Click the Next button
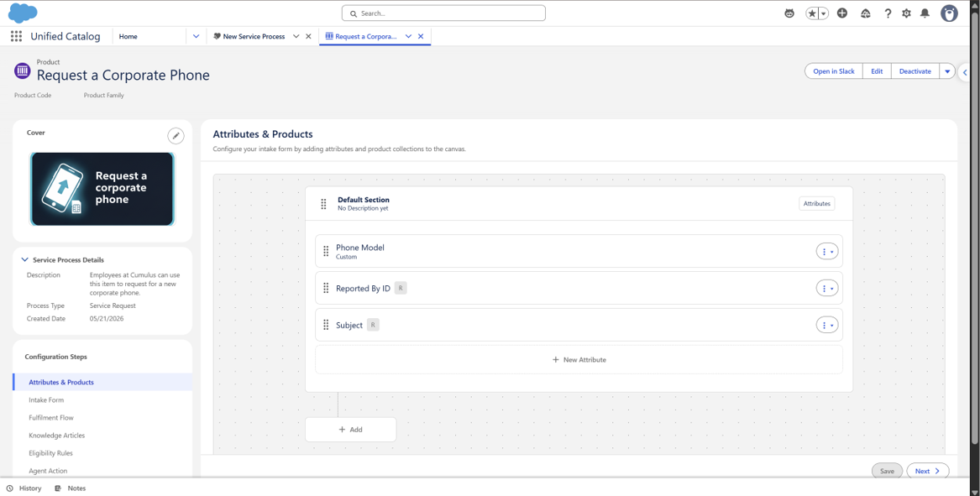The width and height of the screenshot is (980, 496). click(x=927, y=471)
